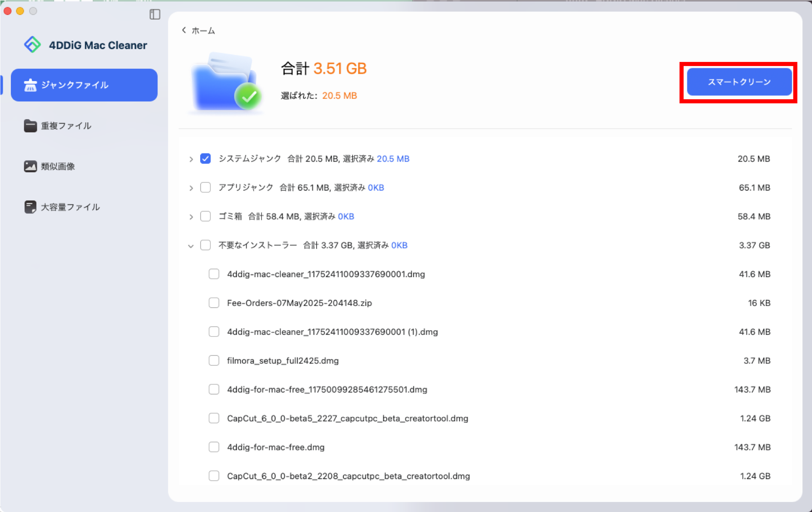Image resolution: width=812 pixels, height=512 pixels.
Task: Switch to 類似画像 in sidebar
Action: (84, 166)
